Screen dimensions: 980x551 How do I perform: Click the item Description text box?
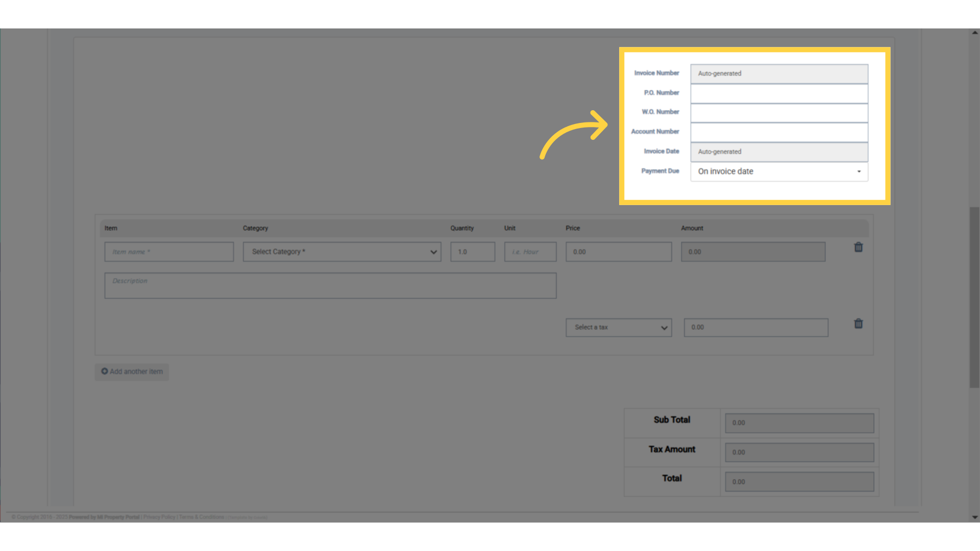coord(330,286)
